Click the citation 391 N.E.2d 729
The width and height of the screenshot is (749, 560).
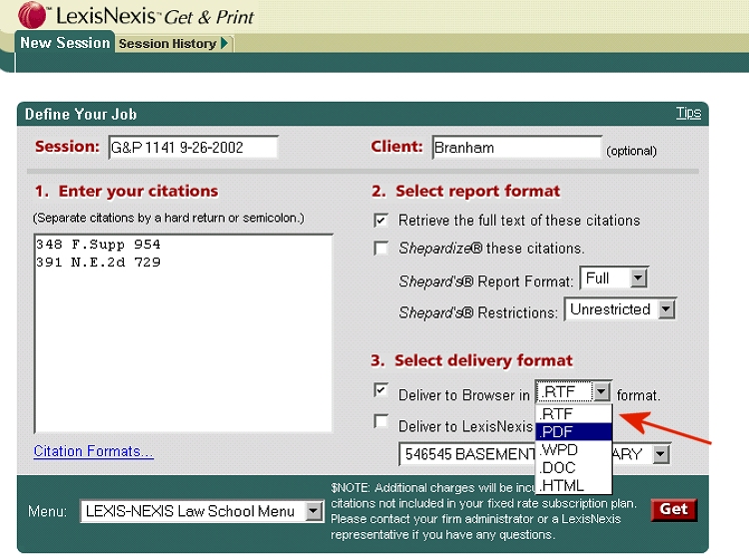click(x=99, y=263)
